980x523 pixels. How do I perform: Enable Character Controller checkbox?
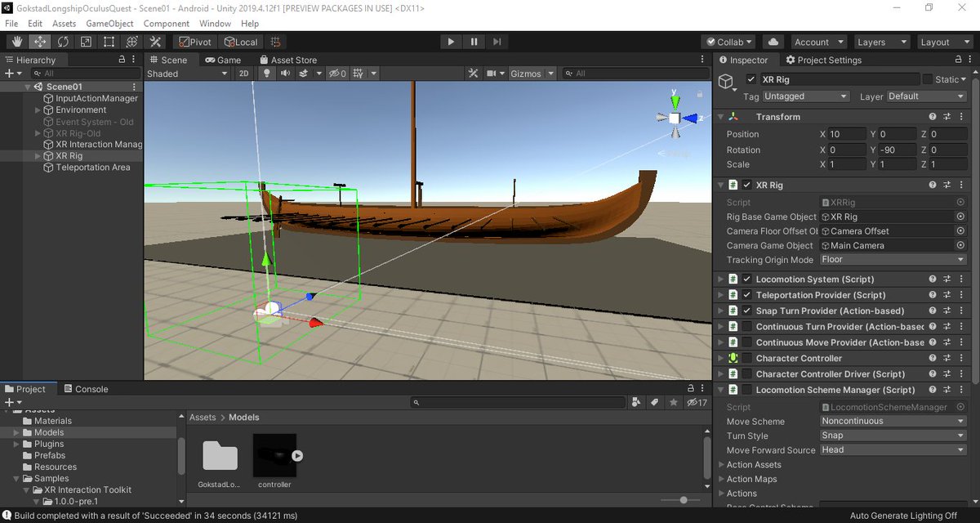[747, 359]
